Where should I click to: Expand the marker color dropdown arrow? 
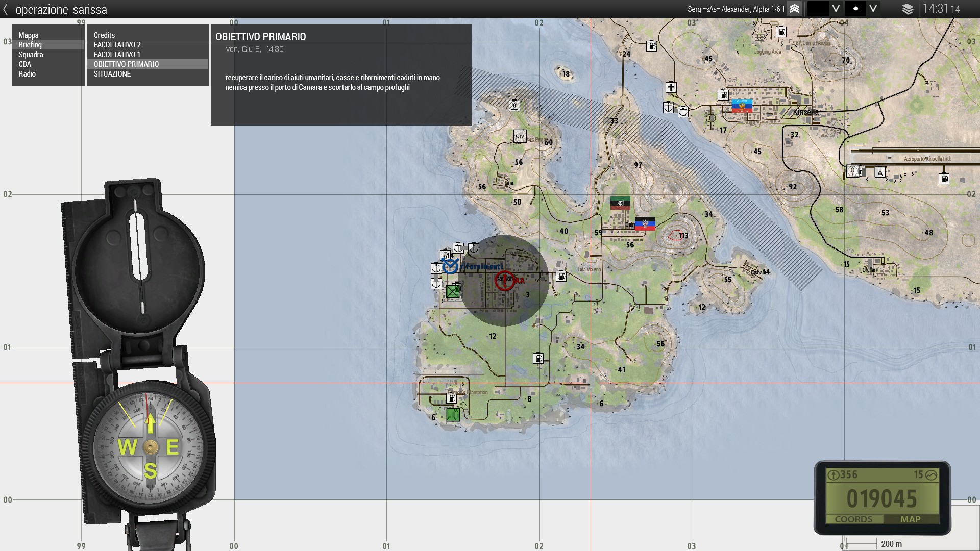(836, 9)
